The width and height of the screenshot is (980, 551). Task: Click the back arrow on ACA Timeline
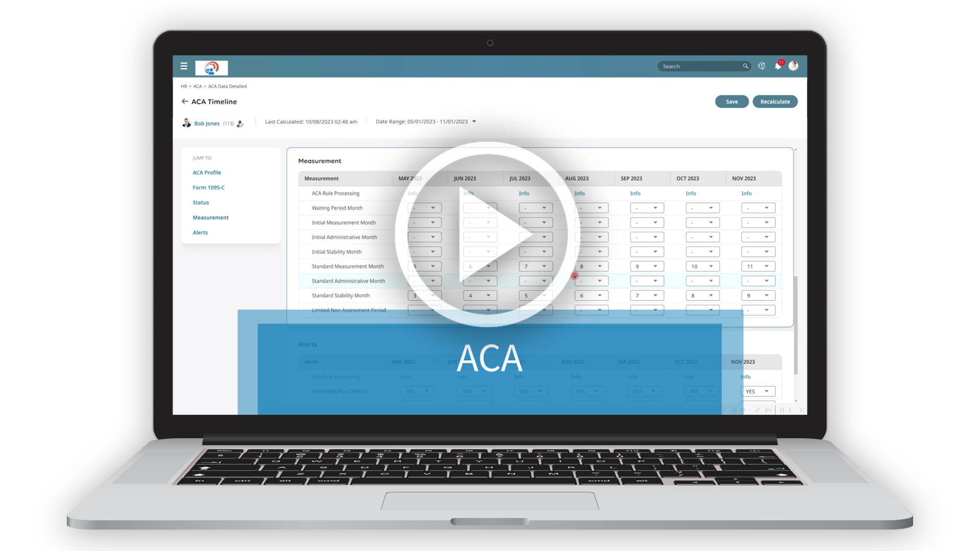184,101
